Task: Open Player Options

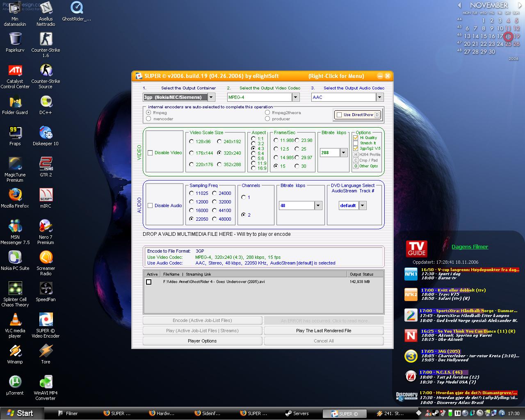Action: 202,341
